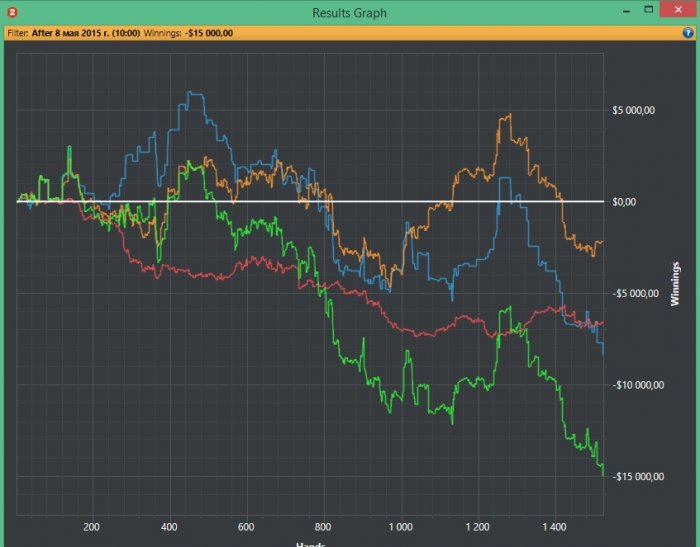Click the '-$10 000,00' y-axis label
The image size is (700, 547).
(x=638, y=385)
